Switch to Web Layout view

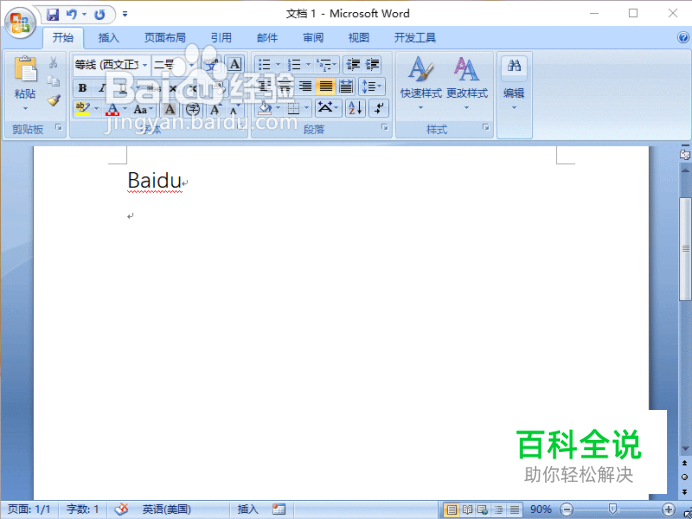click(482, 510)
